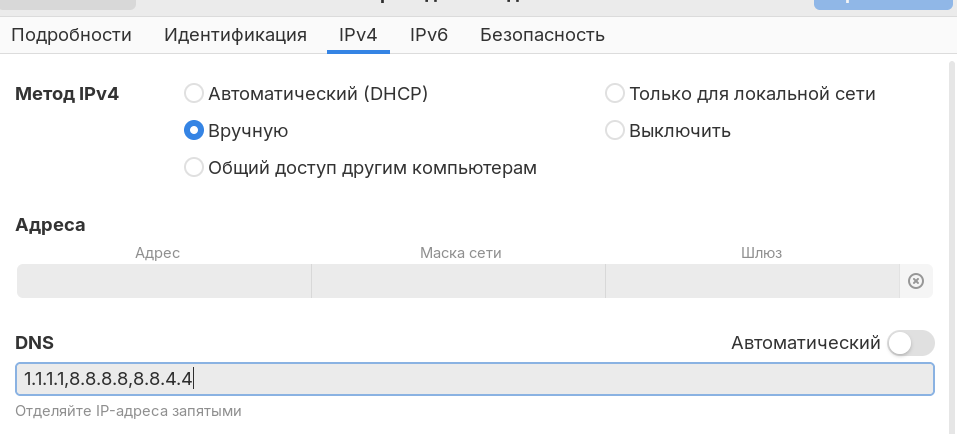Image resolution: width=957 pixels, height=434 pixels.
Task: Toggle the automatic DNS switch
Action: [909, 343]
